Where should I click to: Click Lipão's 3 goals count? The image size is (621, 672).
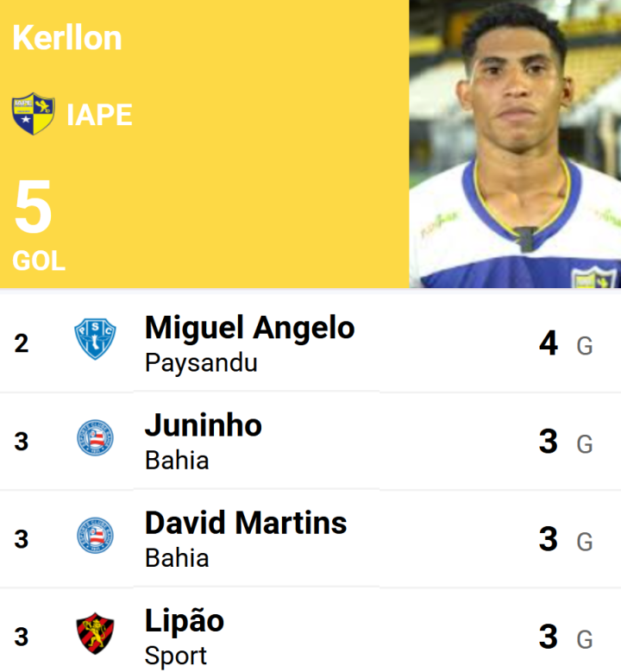(549, 637)
